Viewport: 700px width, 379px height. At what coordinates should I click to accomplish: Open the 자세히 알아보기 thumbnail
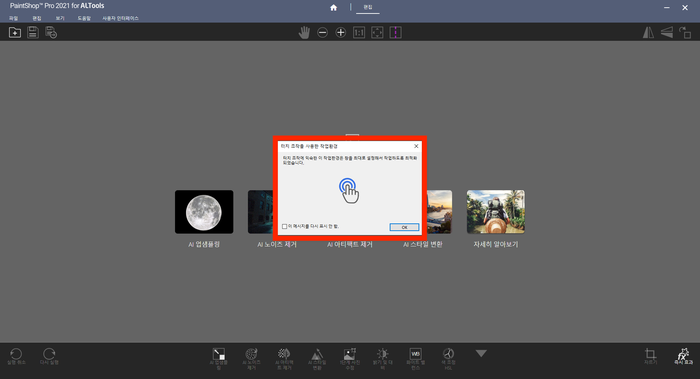(x=496, y=212)
